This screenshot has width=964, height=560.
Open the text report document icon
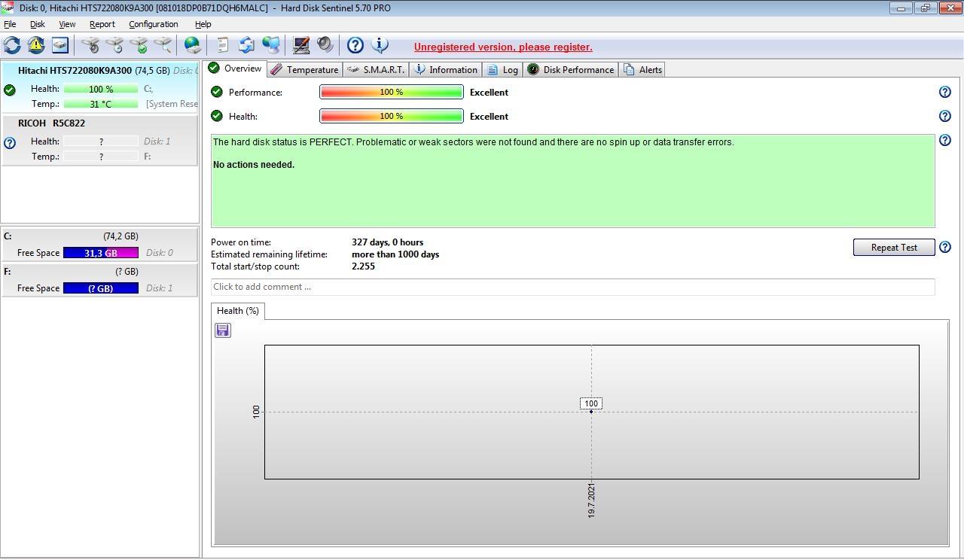pyautogui.click(x=222, y=45)
